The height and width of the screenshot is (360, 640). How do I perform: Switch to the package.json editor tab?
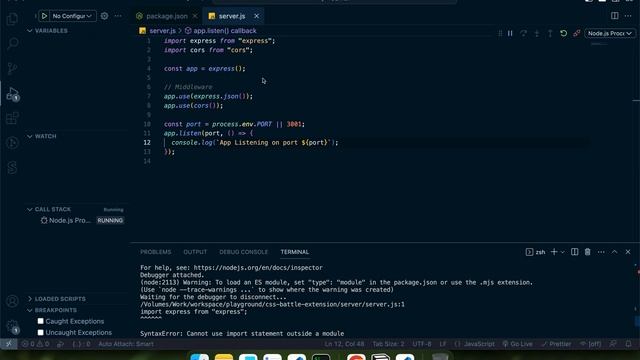[x=167, y=16]
